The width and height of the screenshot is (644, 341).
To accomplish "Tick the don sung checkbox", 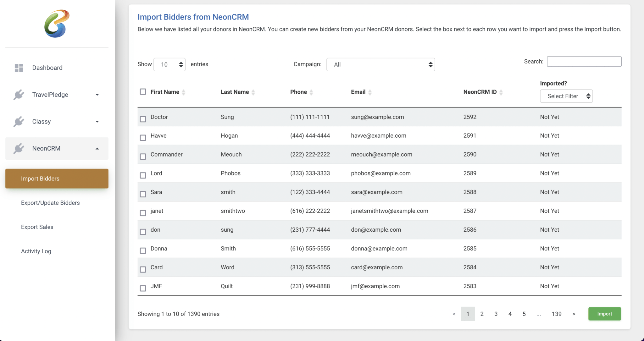I will click(143, 232).
